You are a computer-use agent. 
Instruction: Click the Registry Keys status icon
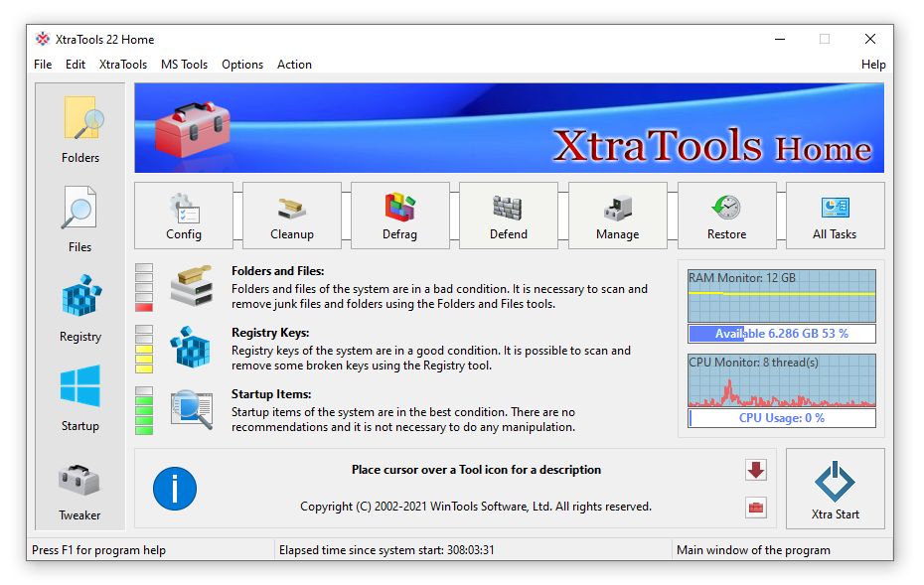click(x=190, y=349)
